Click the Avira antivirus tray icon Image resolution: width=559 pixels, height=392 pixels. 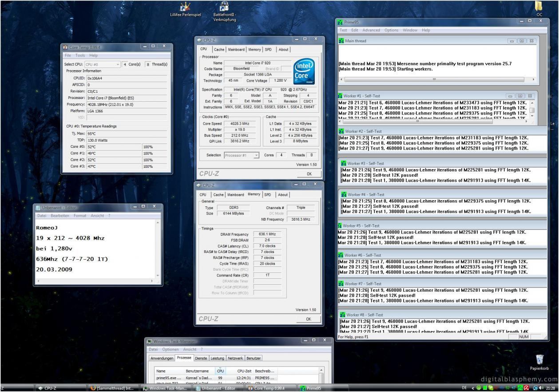[526, 388]
